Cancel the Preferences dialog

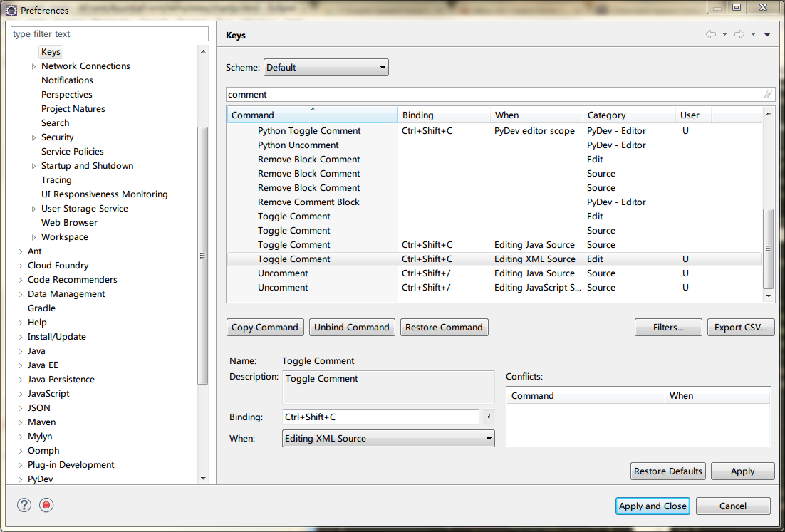733,506
